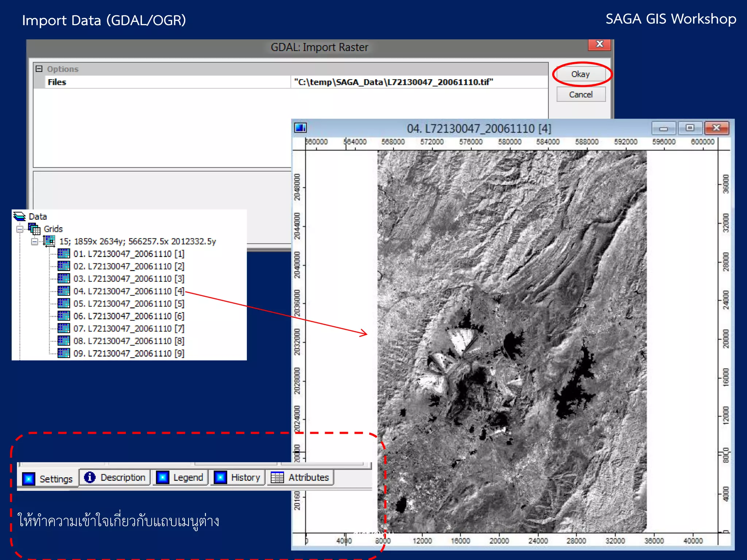Select grid 06. L72130047_20061110 [6]
This screenshot has width=747, height=560.
[129, 316]
